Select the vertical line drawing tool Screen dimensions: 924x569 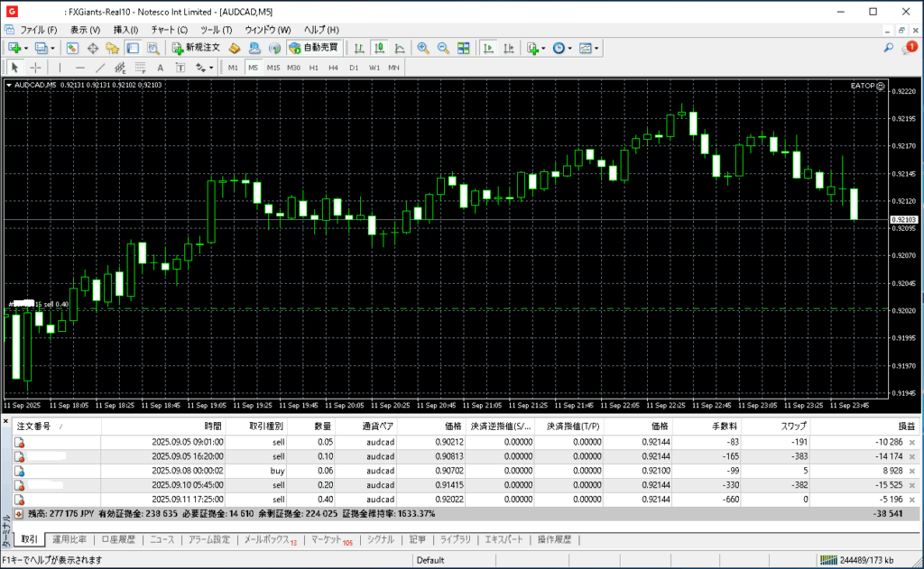[x=60, y=68]
